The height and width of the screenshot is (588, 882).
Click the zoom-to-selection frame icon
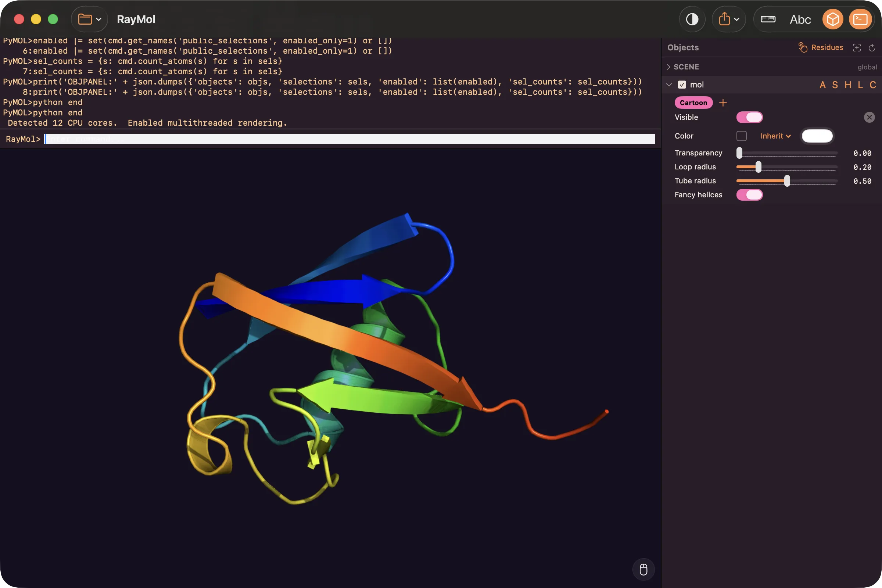tap(857, 48)
